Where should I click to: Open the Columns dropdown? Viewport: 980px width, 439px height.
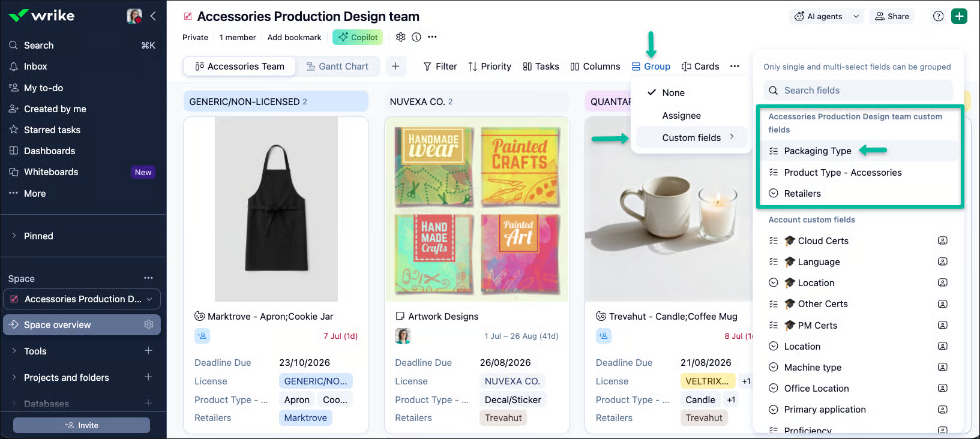coord(595,66)
